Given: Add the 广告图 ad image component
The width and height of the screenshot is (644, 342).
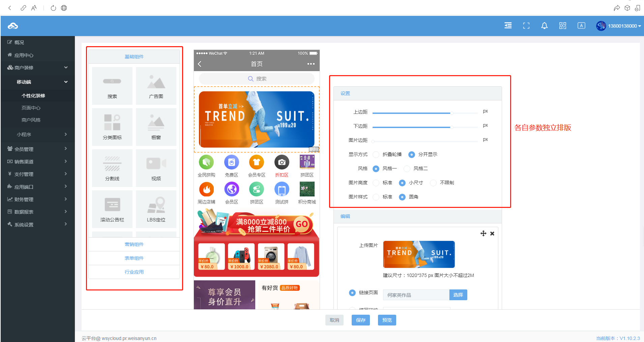Looking at the screenshot, I should pyautogui.click(x=156, y=86).
